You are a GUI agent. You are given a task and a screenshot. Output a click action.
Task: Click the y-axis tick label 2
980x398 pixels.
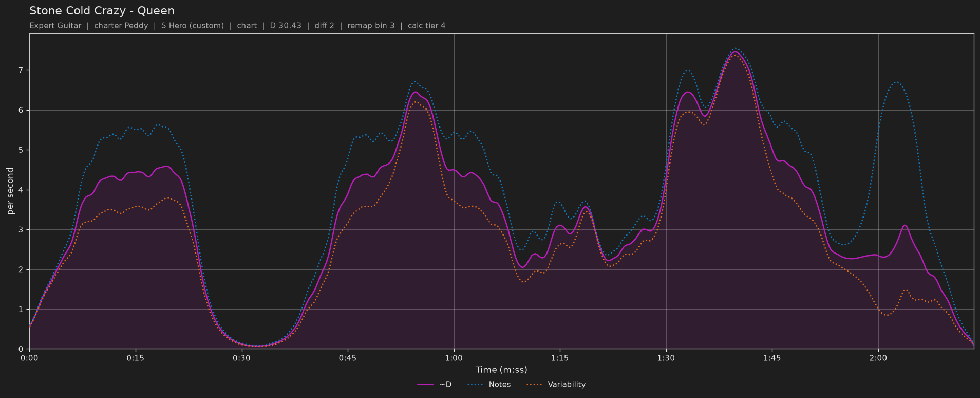click(22, 270)
